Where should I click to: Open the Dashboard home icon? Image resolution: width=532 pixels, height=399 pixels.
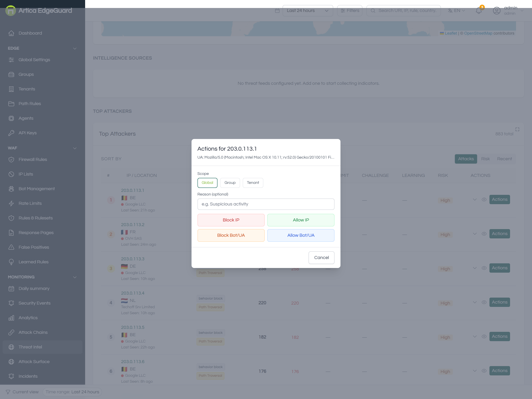point(11,33)
